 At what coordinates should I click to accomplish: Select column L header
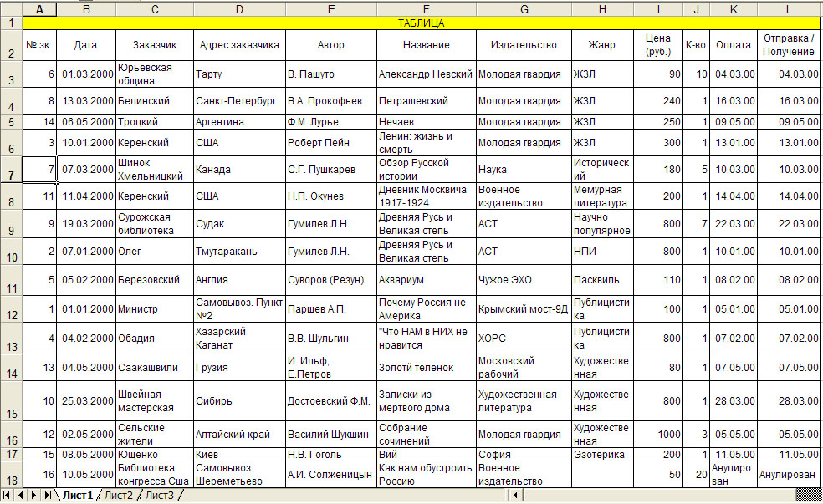click(789, 9)
